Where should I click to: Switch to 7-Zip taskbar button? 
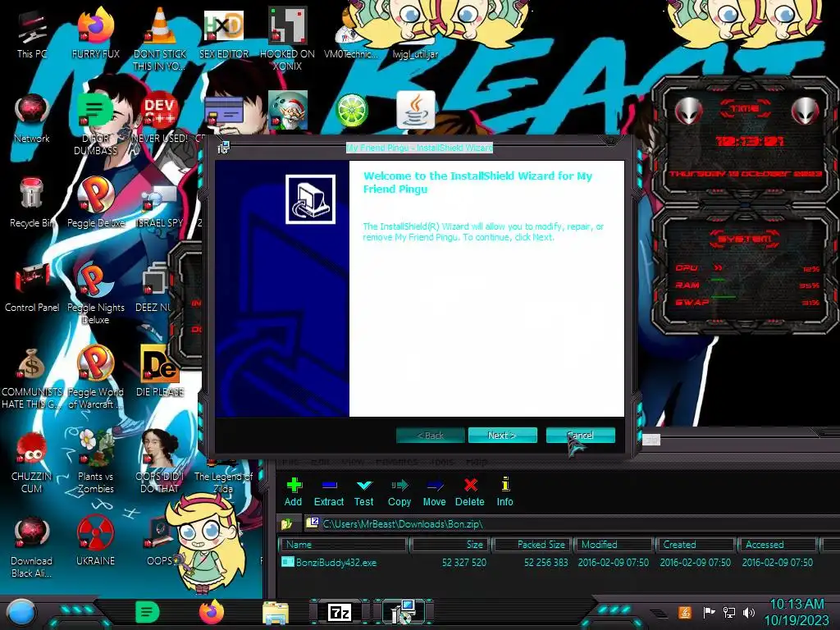coord(340,612)
